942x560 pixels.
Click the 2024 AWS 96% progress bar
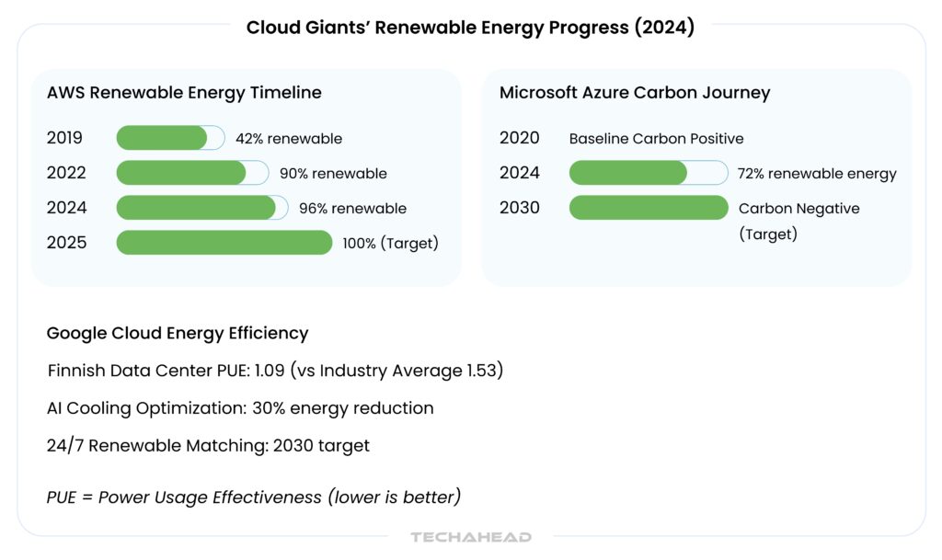click(x=201, y=208)
